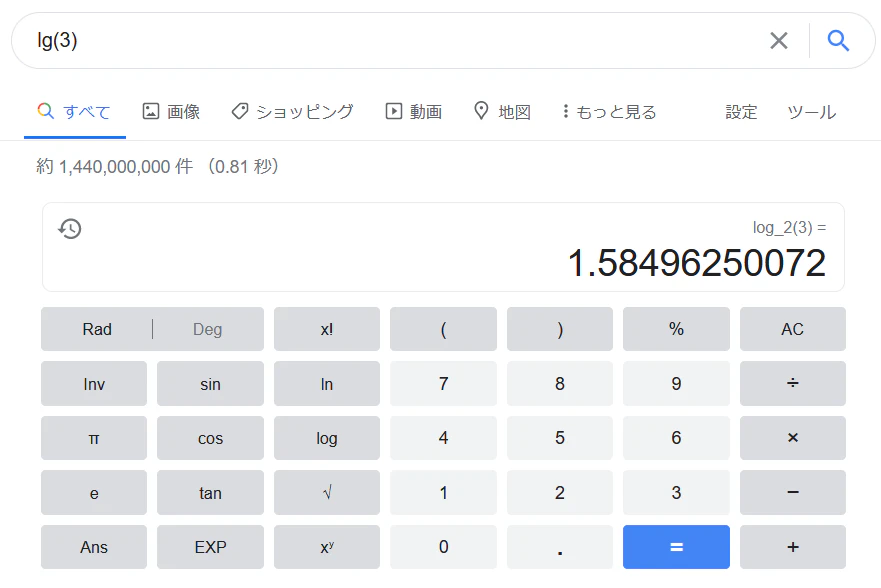The height and width of the screenshot is (588, 881).
Task: Expand the もっと見る menu
Action: pos(610,112)
